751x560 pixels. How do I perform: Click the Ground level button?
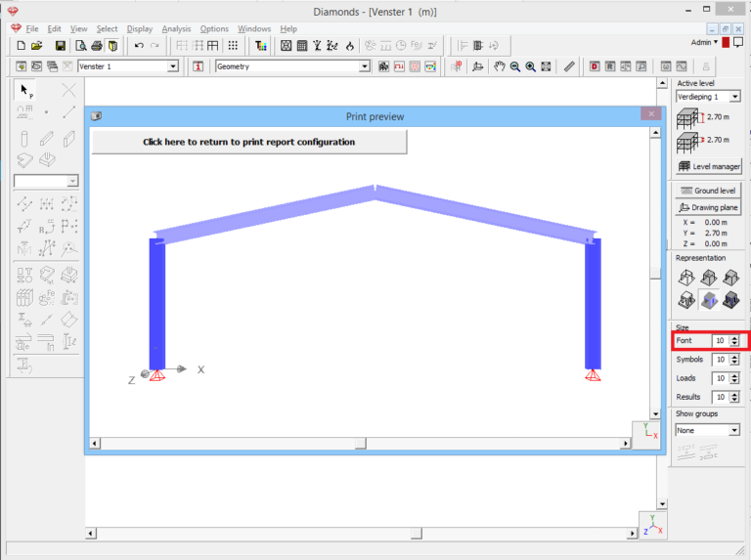coord(708,191)
